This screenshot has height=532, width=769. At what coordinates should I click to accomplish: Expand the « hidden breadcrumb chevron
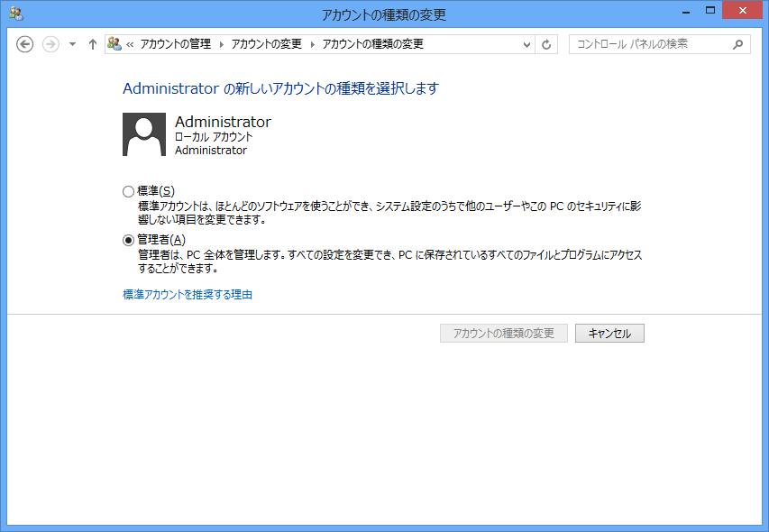131,44
